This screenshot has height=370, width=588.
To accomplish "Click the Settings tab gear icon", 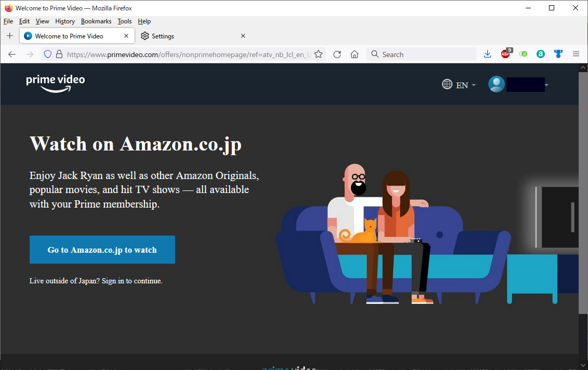I will click(x=145, y=36).
